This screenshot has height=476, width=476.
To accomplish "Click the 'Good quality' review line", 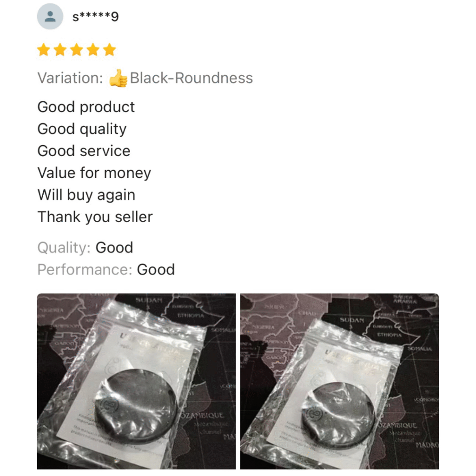I will click(x=82, y=129).
